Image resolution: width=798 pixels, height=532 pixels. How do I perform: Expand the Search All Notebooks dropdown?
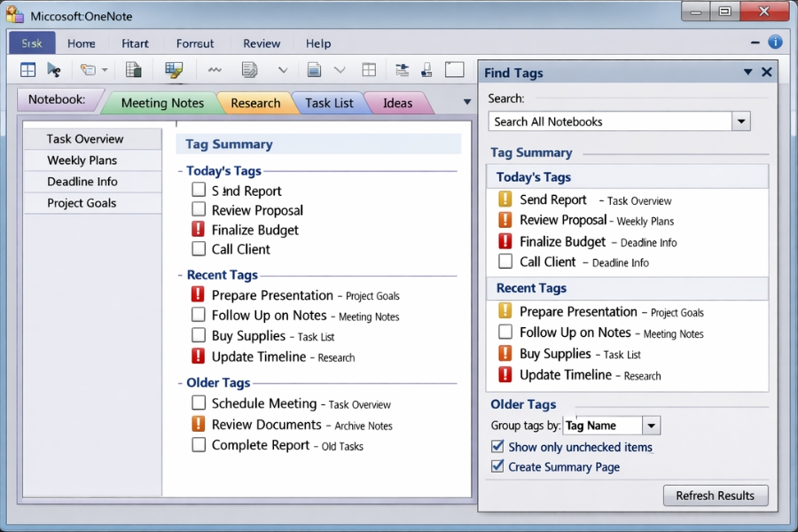(741, 121)
